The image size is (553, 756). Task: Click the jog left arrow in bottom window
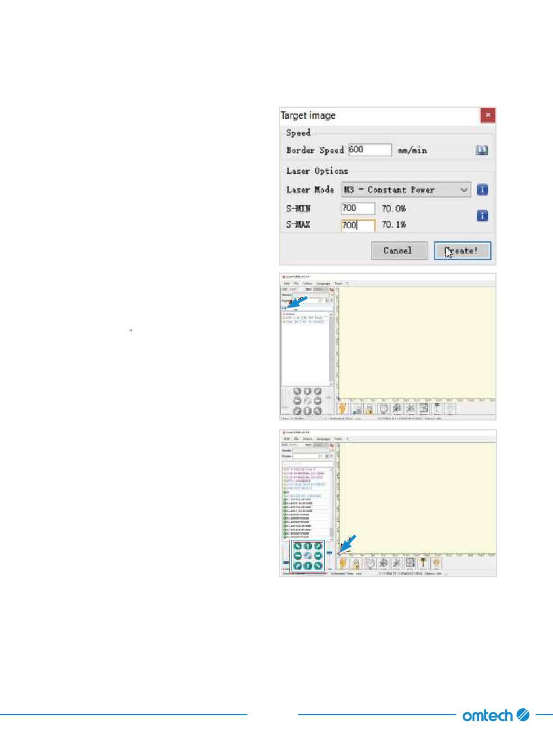click(x=297, y=556)
